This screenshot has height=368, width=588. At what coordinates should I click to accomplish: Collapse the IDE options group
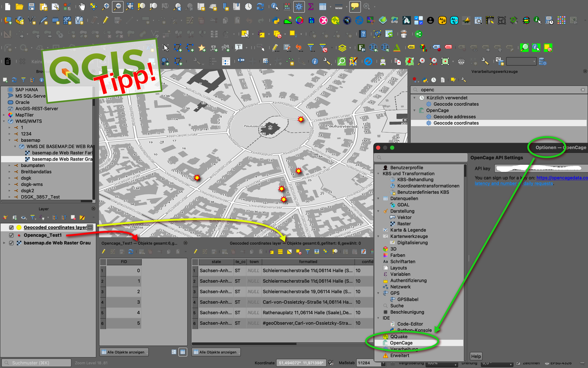[378, 318]
